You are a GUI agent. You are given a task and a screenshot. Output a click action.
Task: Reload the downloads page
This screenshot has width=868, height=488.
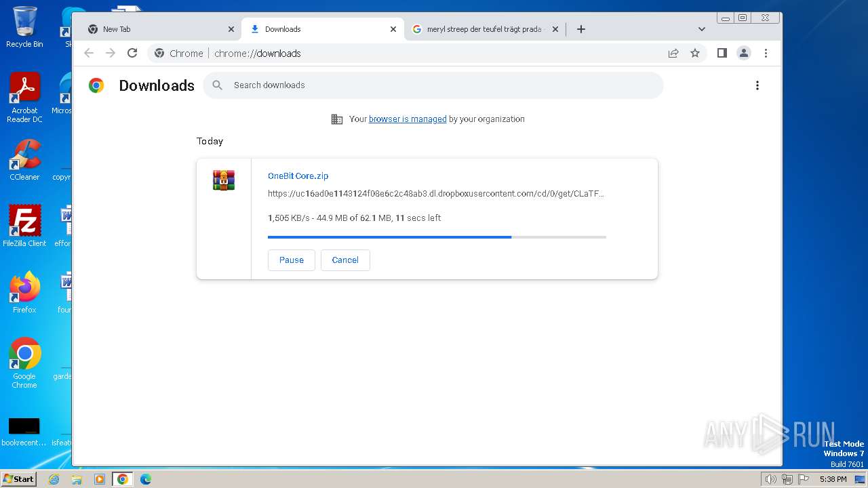point(132,53)
